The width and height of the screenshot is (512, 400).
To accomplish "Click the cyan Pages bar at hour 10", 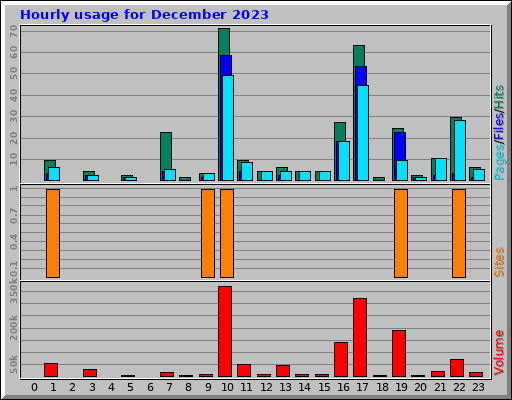I will [x=228, y=128].
